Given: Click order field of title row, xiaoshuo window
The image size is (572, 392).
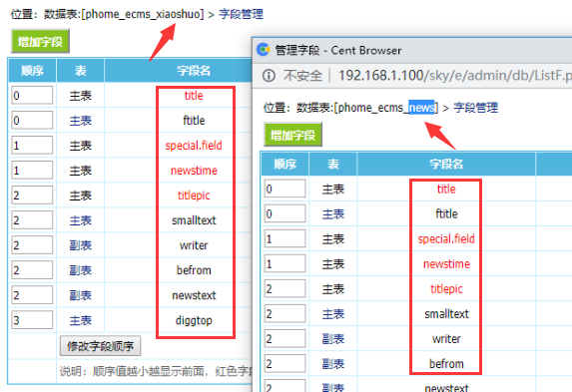Looking at the screenshot, I should pos(32,96).
